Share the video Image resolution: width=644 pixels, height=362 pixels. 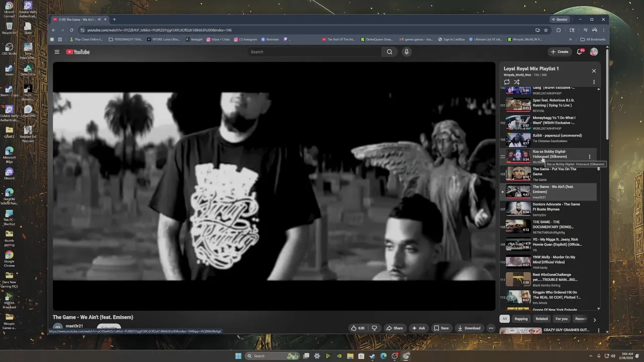click(x=394, y=328)
